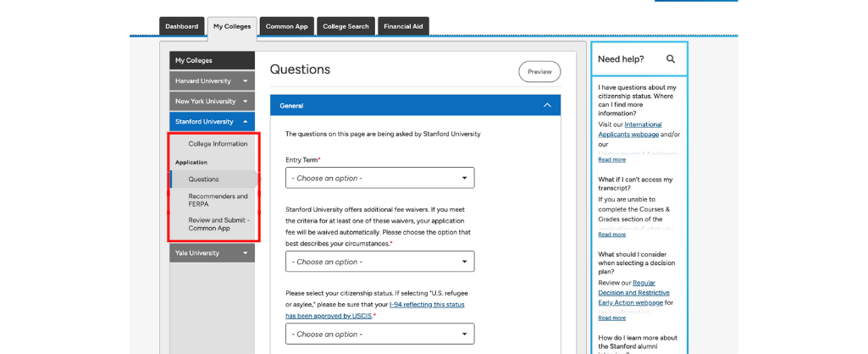Image resolution: width=868 pixels, height=354 pixels.
Task: Open the fee waiver options dropdown
Action: pos(379,262)
